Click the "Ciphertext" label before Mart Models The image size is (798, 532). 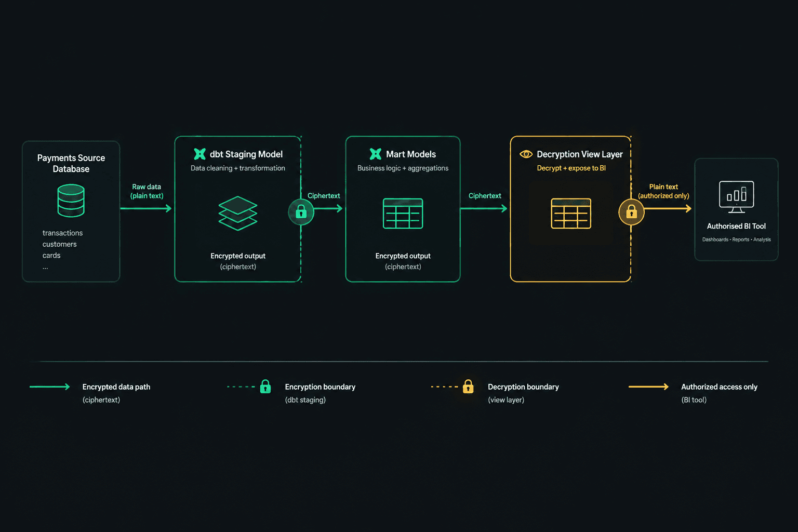click(324, 196)
